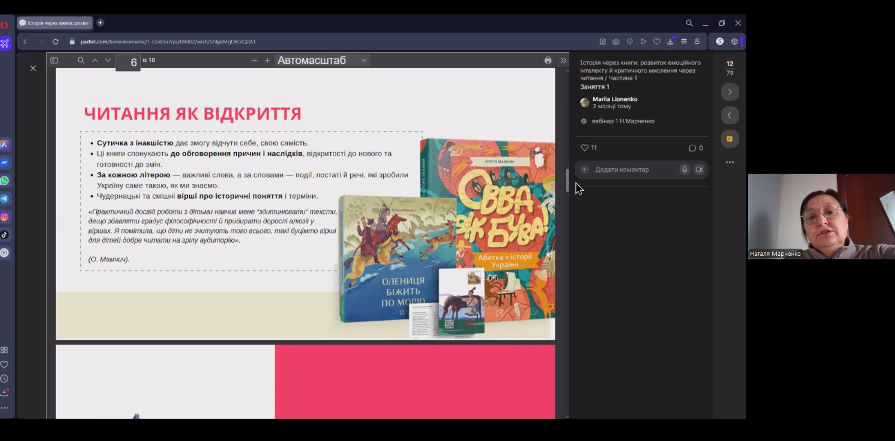Record a voice comment with the microphone
This screenshot has height=441, width=895.
click(x=684, y=170)
